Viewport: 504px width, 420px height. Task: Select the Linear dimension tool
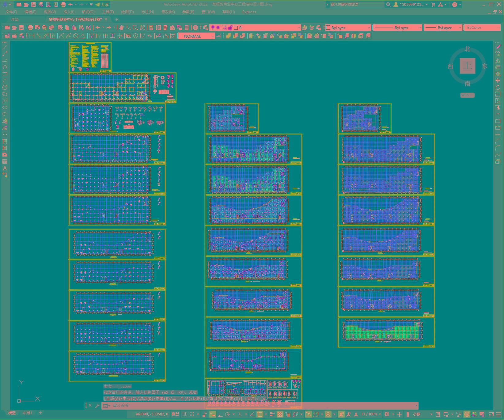[x=32, y=36]
